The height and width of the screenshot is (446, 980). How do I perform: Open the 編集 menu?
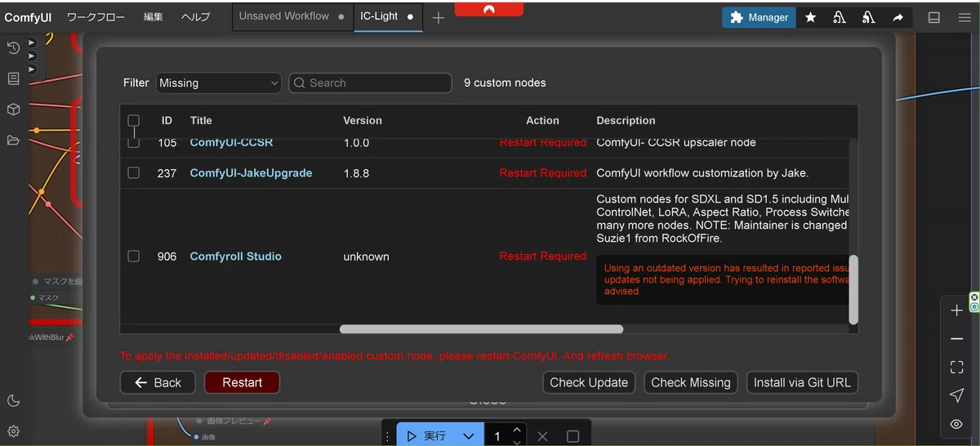[154, 17]
